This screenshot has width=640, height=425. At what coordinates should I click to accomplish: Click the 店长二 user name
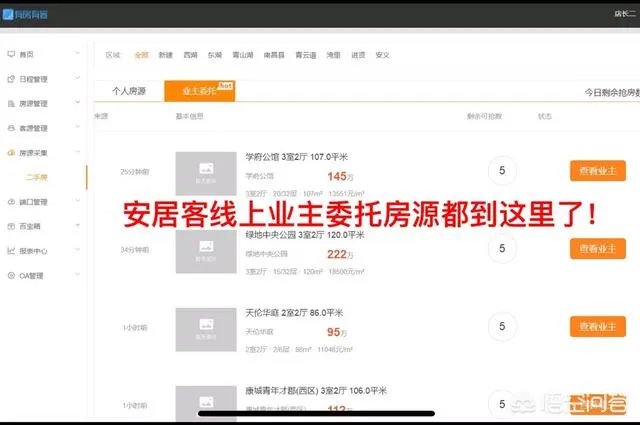click(x=625, y=14)
